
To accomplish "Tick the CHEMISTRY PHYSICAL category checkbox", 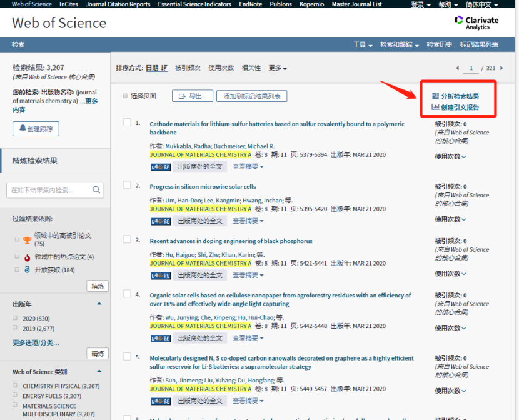I will point(15,385).
